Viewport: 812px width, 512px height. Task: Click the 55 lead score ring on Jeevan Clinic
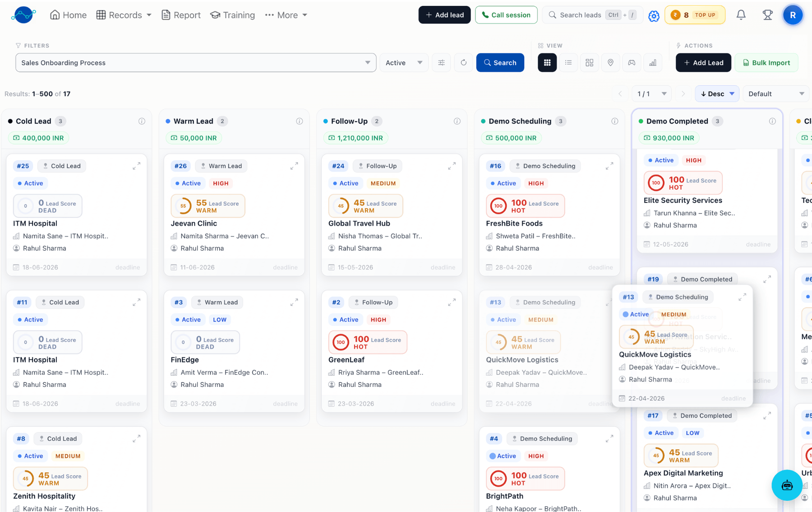click(x=183, y=206)
